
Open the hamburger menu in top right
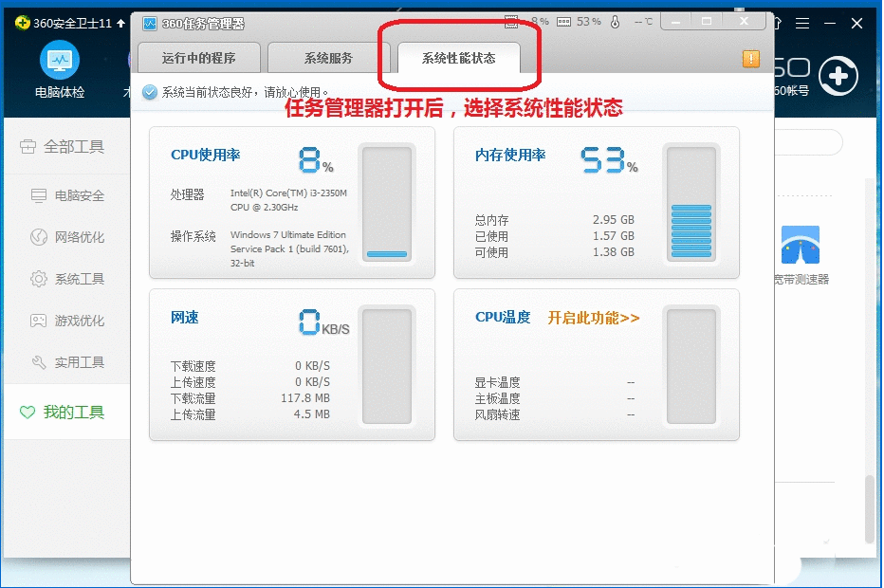(801, 21)
